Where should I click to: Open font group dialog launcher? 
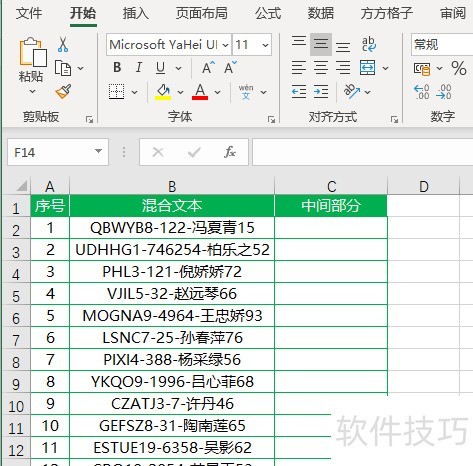coord(271,119)
